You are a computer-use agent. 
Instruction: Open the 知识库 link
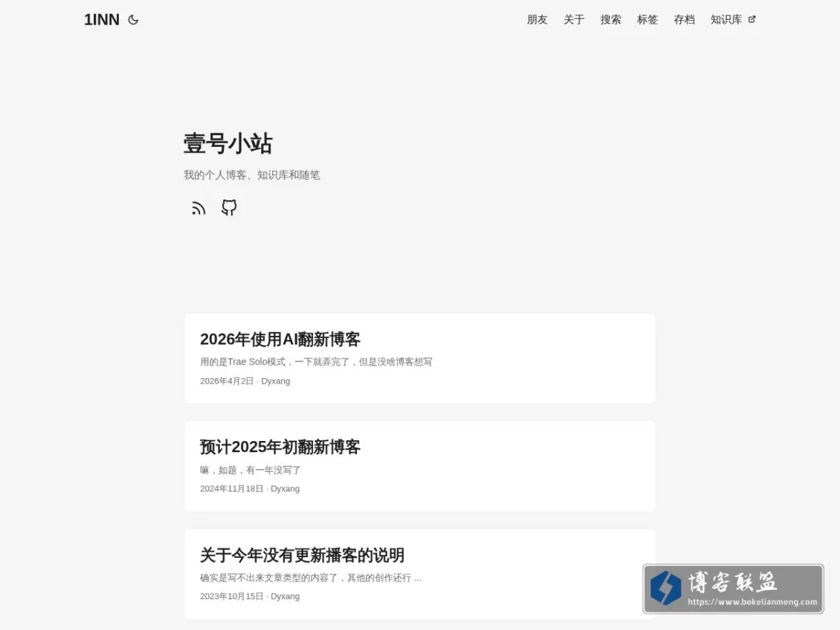tap(733, 20)
